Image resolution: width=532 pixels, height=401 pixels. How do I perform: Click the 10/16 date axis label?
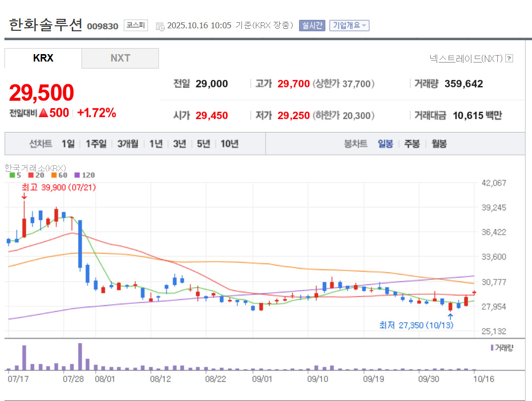(x=483, y=379)
